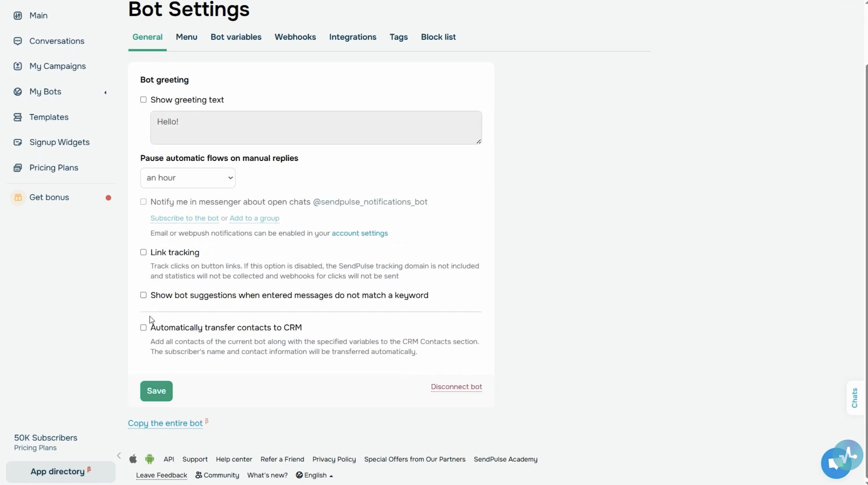Open the App directory button

click(61, 472)
